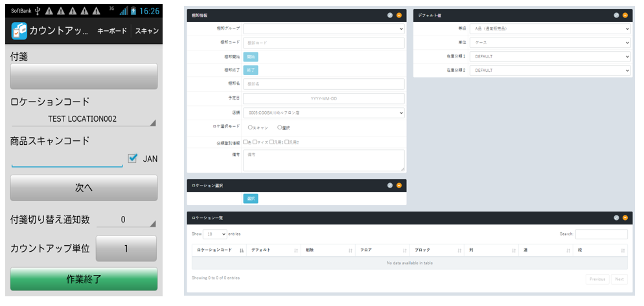The image size is (644, 306).
Task: Tap the USB icon in phone status bar
Action: click(38, 11)
